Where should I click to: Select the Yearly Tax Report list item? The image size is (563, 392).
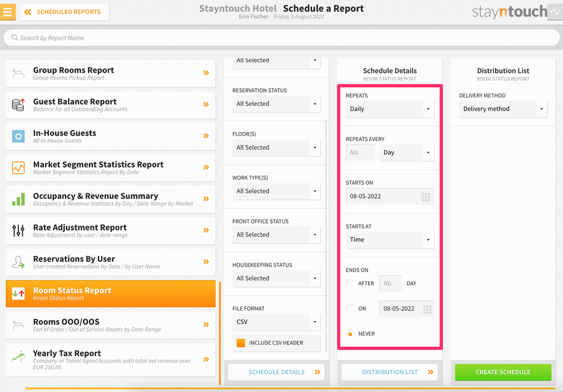(x=111, y=360)
